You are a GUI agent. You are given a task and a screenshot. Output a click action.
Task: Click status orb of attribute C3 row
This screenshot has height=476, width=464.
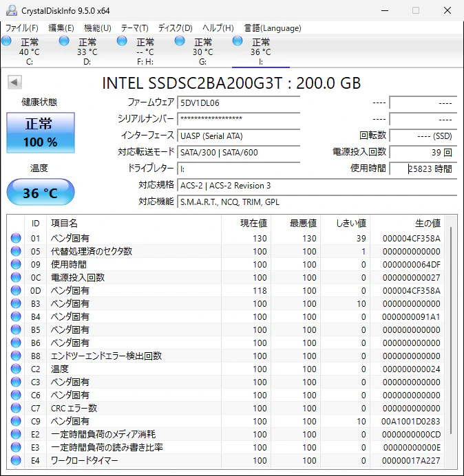[x=16, y=382]
